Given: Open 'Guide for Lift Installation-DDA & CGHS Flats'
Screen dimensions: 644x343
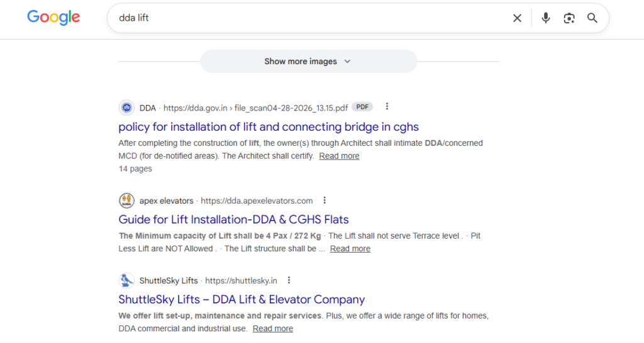Looking at the screenshot, I should point(233,219).
